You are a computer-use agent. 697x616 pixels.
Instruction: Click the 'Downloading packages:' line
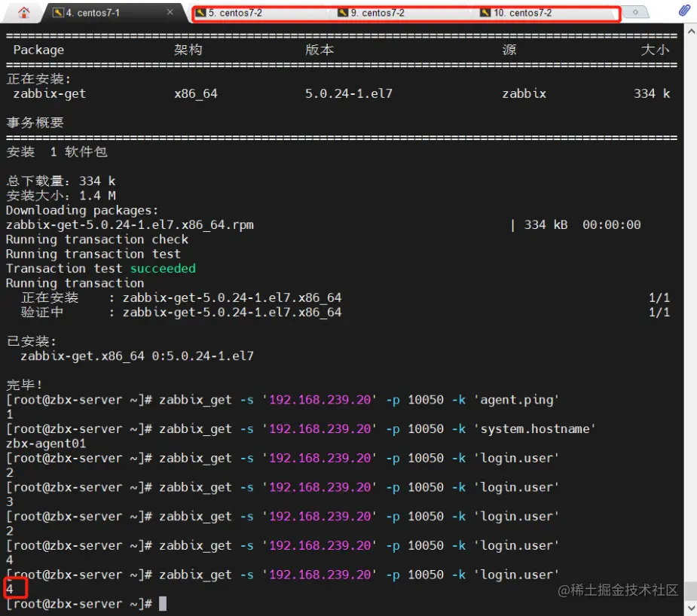[82, 210]
